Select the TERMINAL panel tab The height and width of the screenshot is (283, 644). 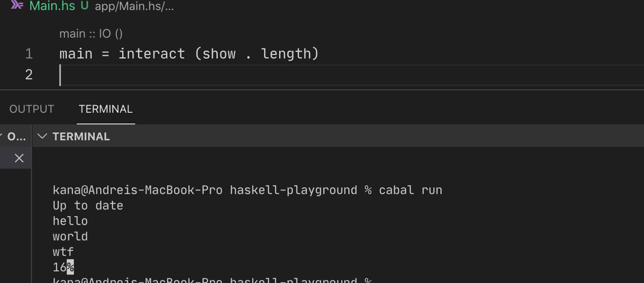coord(106,109)
